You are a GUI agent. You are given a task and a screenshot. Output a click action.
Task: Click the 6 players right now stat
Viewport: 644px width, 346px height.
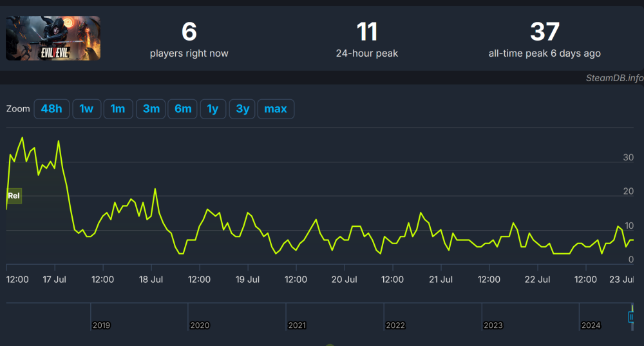tap(189, 32)
